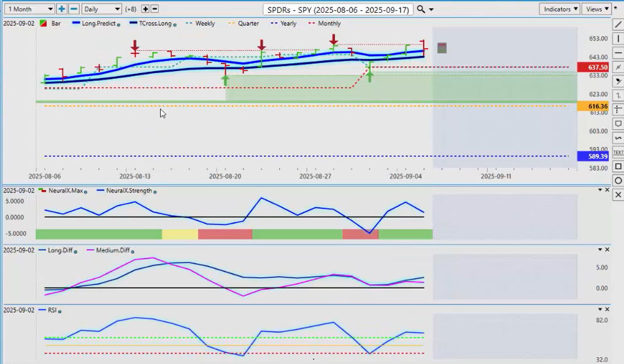Select the rectangle drawing tool

tap(618, 166)
